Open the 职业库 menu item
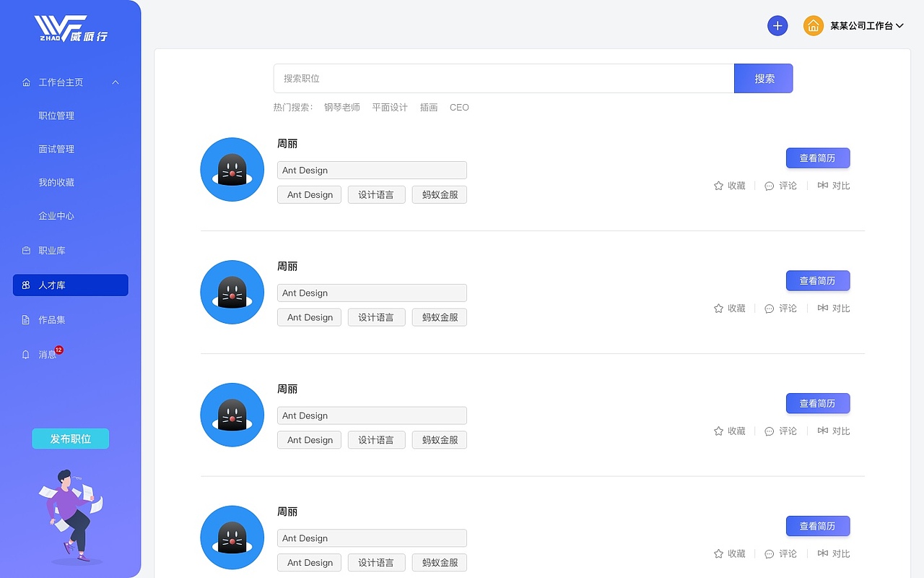 coord(52,250)
